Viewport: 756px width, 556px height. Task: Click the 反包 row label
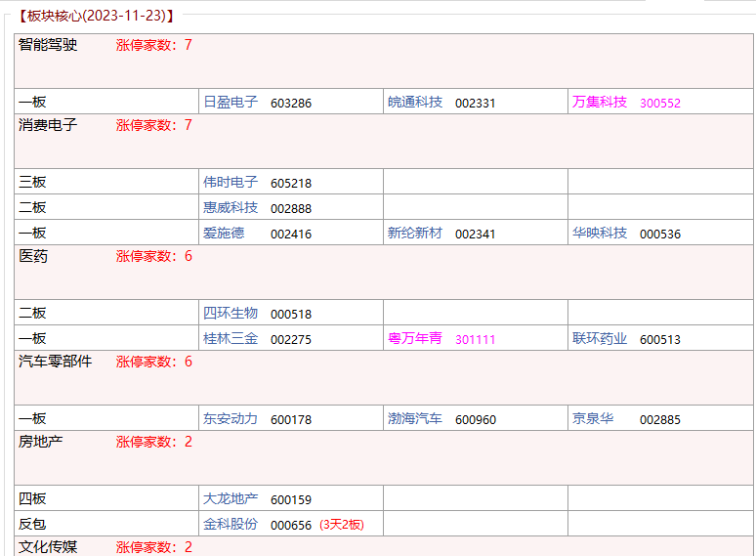coord(32,525)
